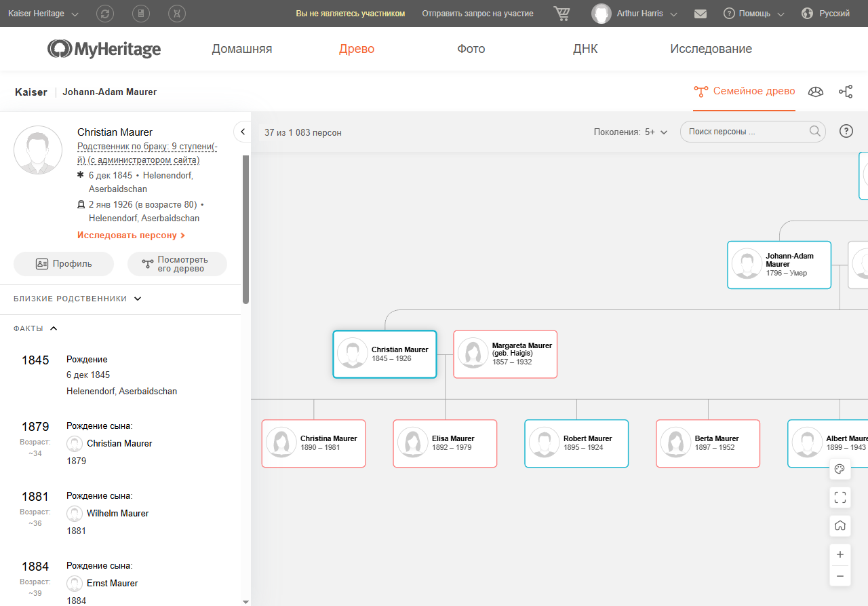Open the Фото menu
This screenshot has height=606, width=868.
pos(471,49)
